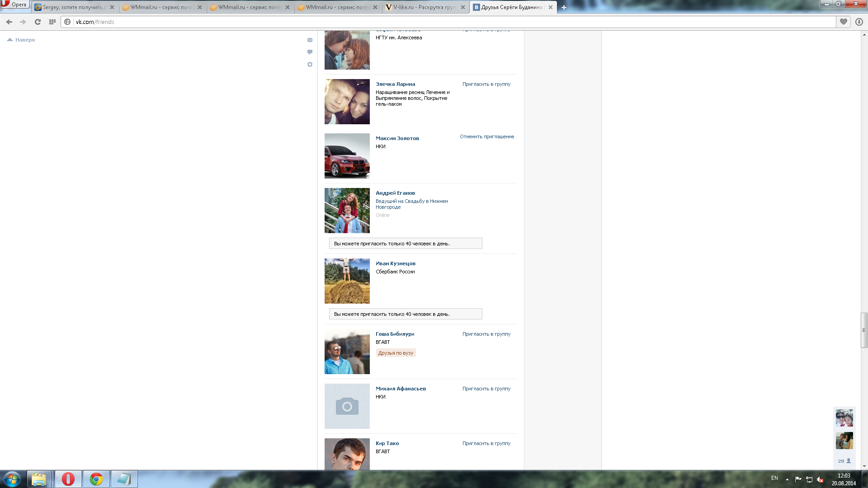Open the red car avatar thumbnail
This screenshot has width=868, height=488.
tap(347, 156)
